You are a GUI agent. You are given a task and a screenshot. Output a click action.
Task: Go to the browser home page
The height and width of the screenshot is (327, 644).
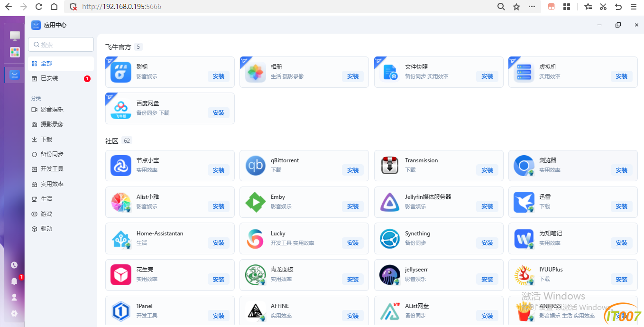coord(54,7)
